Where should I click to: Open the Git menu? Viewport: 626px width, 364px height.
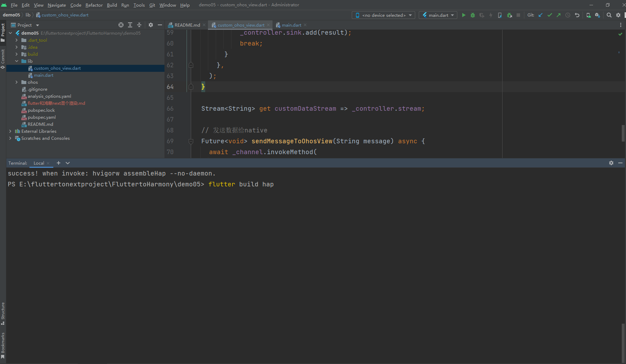pyautogui.click(x=152, y=5)
